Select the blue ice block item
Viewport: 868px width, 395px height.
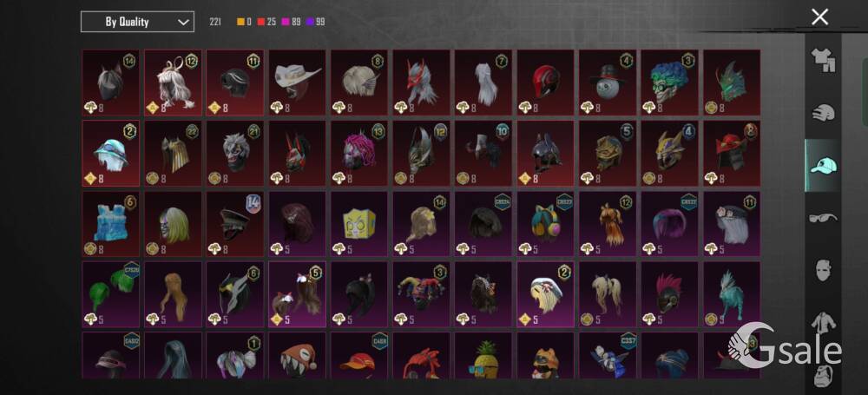coord(110,224)
